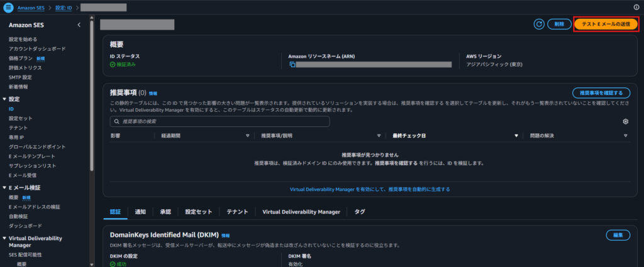The image size is (644, 267).
Task: Collapse the Amazon SES sidebar chevron
Action: (x=79, y=25)
